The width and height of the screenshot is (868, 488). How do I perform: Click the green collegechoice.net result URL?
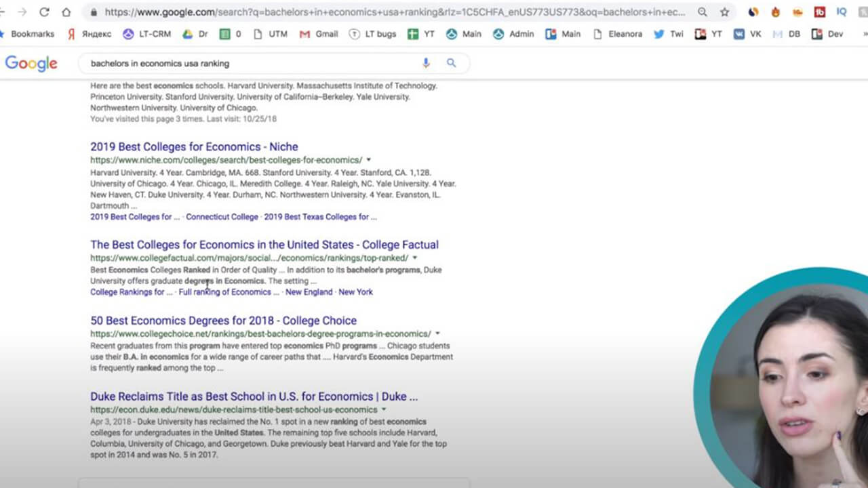[260, 333]
